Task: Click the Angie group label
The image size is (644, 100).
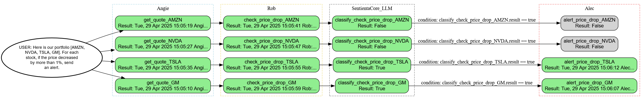Action: [163, 8]
